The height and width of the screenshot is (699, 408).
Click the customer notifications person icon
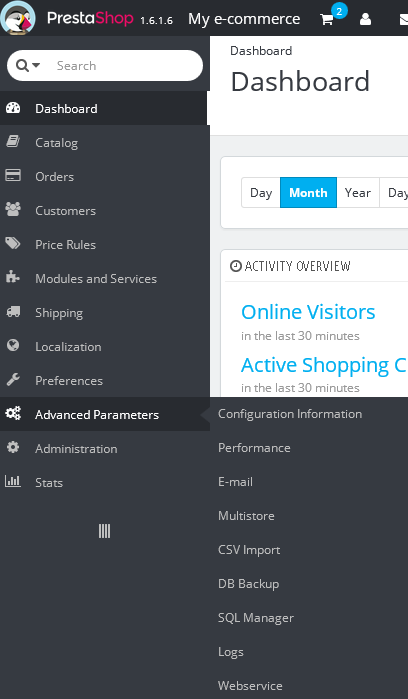click(365, 19)
